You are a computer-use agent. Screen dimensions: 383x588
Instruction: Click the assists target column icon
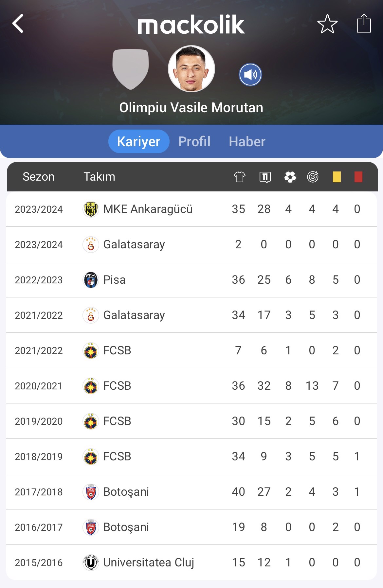pyautogui.click(x=313, y=177)
